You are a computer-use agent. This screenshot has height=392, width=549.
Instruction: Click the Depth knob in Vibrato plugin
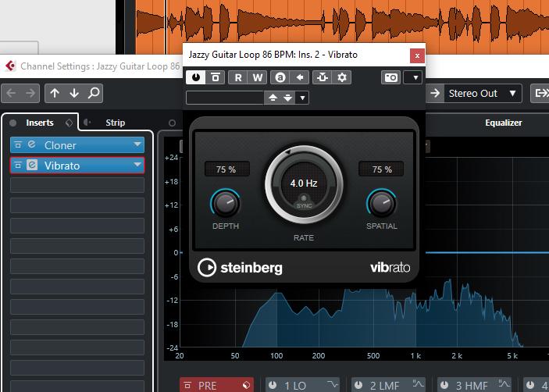[x=225, y=204]
